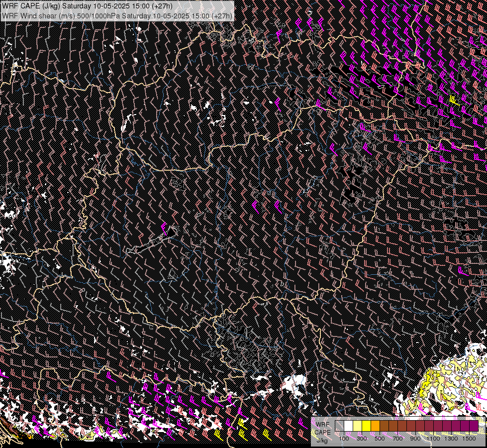Click the 1300 legend value

pyautogui.click(x=451, y=439)
